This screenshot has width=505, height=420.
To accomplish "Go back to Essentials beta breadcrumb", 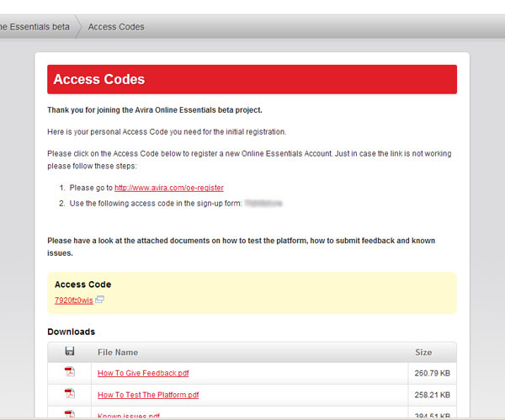I will click(x=35, y=27).
